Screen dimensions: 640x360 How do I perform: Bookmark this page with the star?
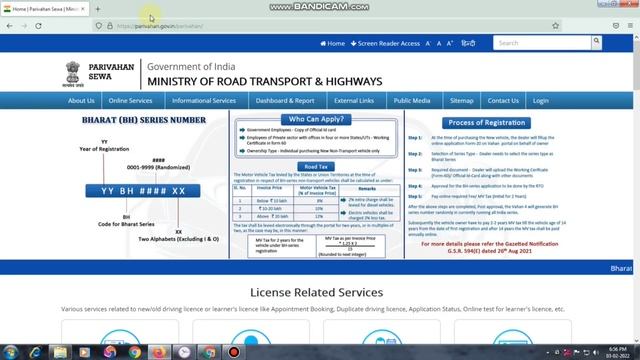(556, 26)
